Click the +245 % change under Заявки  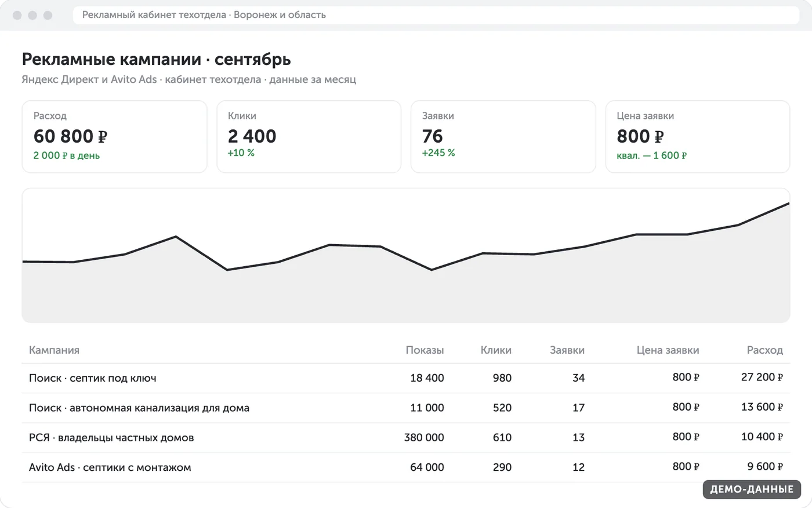pyautogui.click(x=438, y=153)
